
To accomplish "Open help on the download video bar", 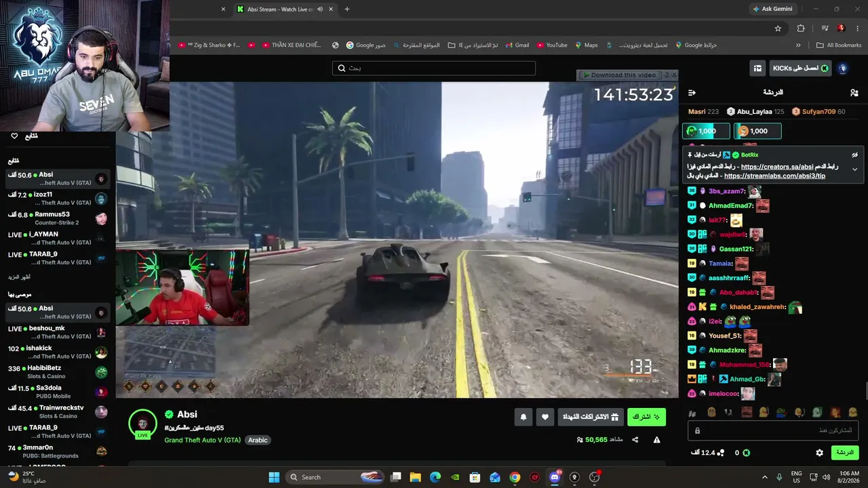I will 667,75.
